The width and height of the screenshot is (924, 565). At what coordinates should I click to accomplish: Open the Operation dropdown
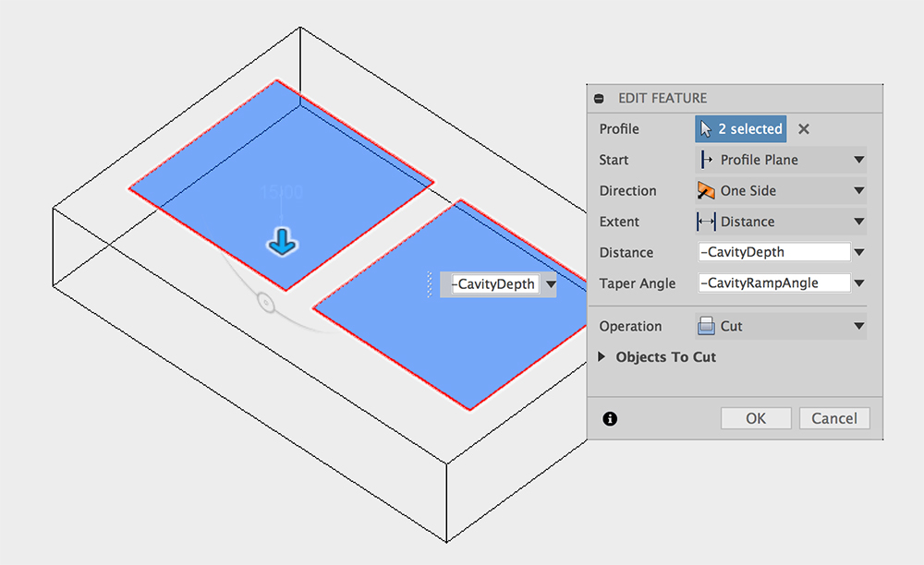coord(859,326)
